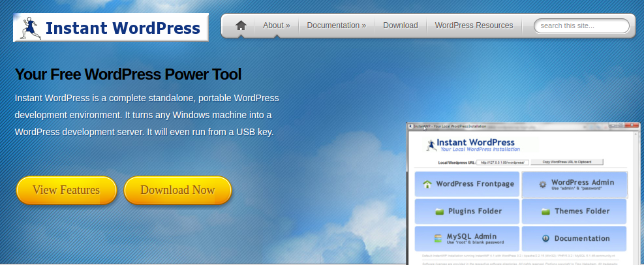Open the Download menu item
644x265 pixels.
coord(400,26)
